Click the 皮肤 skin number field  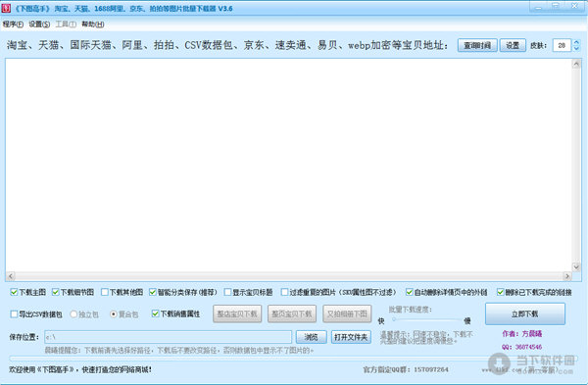point(562,45)
